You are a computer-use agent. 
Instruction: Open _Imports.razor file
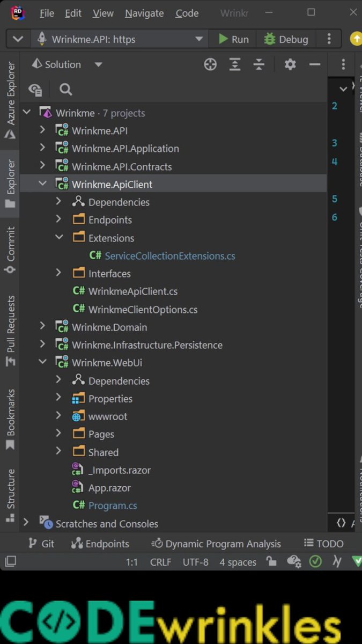tap(120, 470)
